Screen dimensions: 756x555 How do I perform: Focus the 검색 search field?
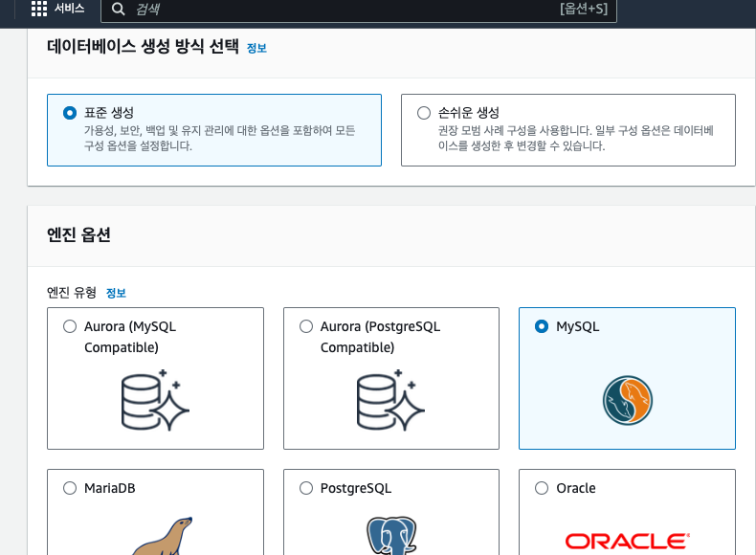click(x=358, y=9)
